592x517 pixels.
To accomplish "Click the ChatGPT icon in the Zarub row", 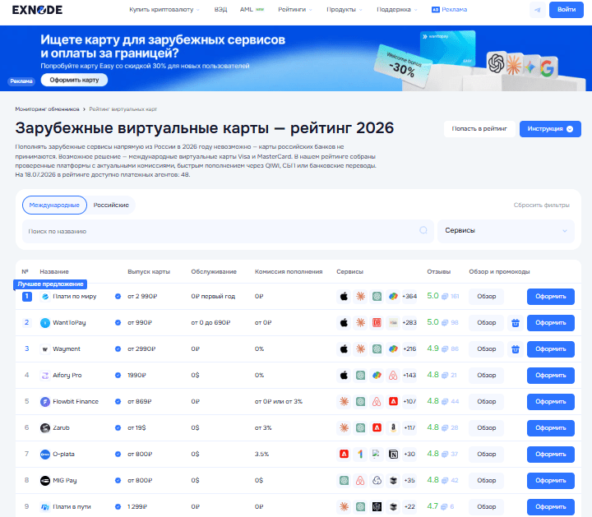I will coord(360,428).
